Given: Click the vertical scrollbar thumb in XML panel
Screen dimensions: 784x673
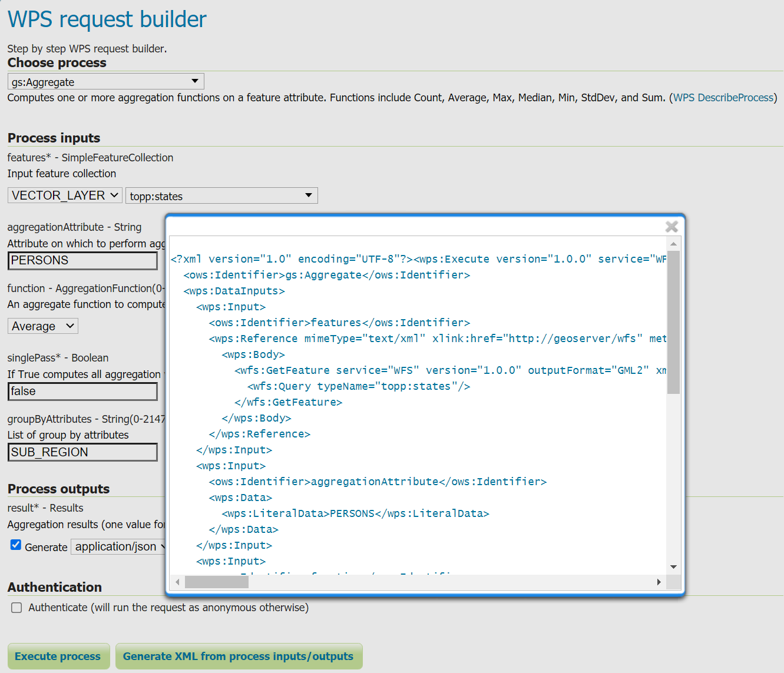Looking at the screenshot, I should (x=673, y=321).
